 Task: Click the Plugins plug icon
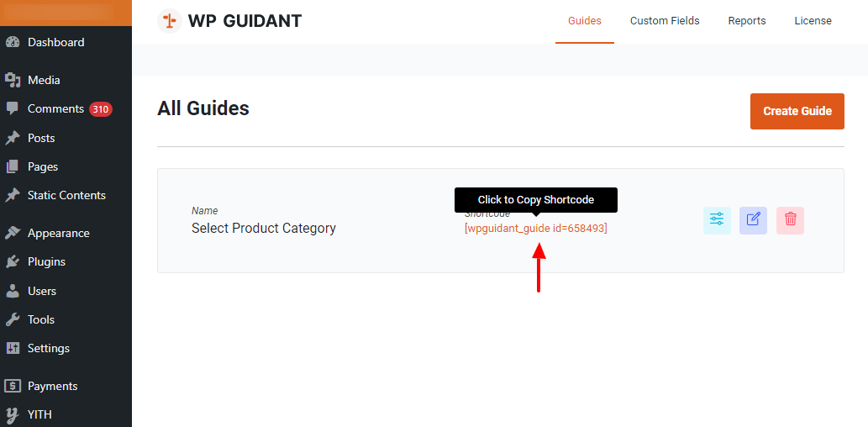click(13, 261)
